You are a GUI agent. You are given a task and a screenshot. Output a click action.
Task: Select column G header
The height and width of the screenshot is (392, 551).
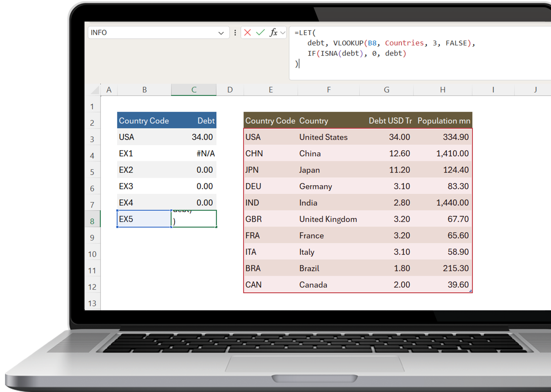(386, 90)
